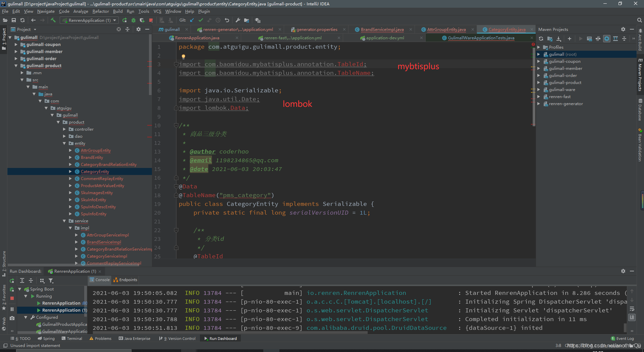Click the intention light bulb in editor
This screenshot has height=352, width=644.
click(x=183, y=56)
